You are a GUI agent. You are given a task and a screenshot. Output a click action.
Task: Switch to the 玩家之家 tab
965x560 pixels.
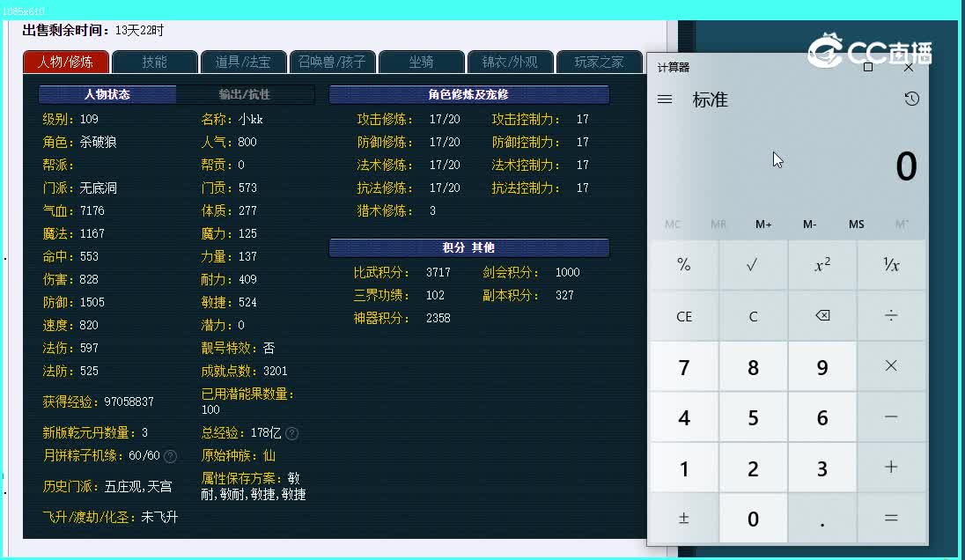pos(599,62)
